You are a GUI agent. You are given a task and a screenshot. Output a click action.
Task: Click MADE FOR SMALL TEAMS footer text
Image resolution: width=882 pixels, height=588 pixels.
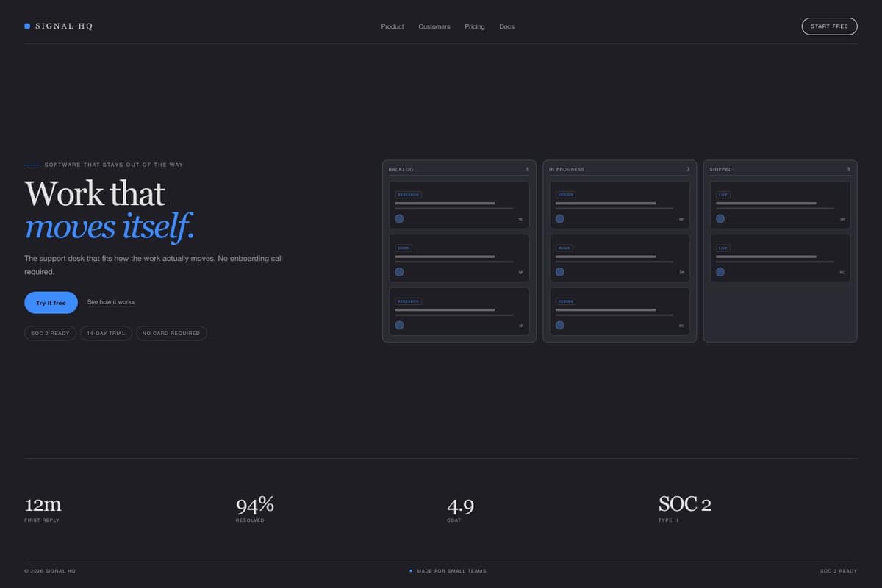[x=451, y=571]
